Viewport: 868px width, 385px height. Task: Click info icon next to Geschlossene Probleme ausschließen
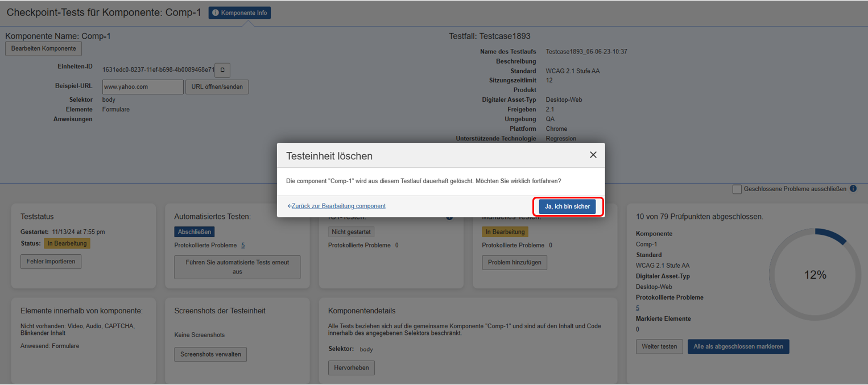click(x=853, y=189)
